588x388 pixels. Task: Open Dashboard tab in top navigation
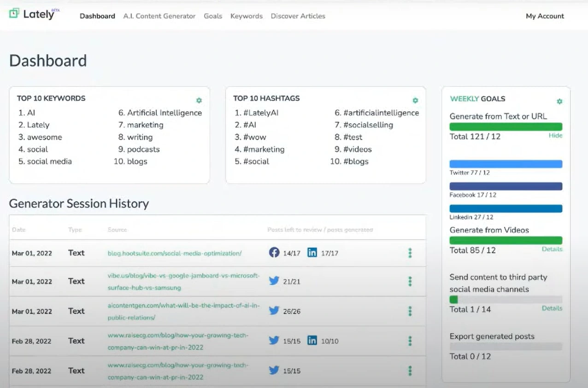click(x=97, y=16)
